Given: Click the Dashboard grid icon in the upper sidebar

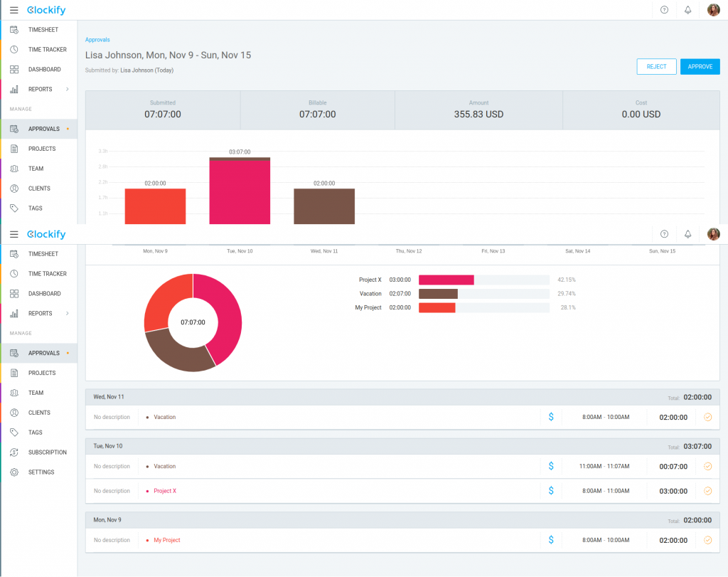Looking at the screenshot, I should [x=14, y=69].
